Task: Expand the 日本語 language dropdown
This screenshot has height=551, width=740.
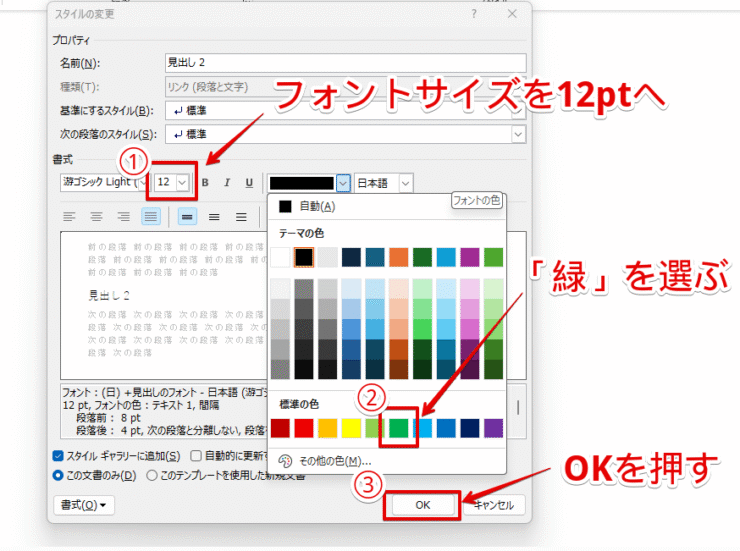Action: point(405,183)
